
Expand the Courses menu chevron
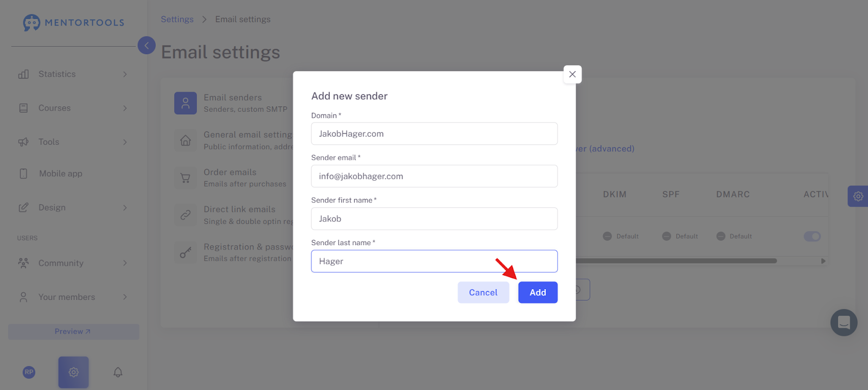coord(125,108)
